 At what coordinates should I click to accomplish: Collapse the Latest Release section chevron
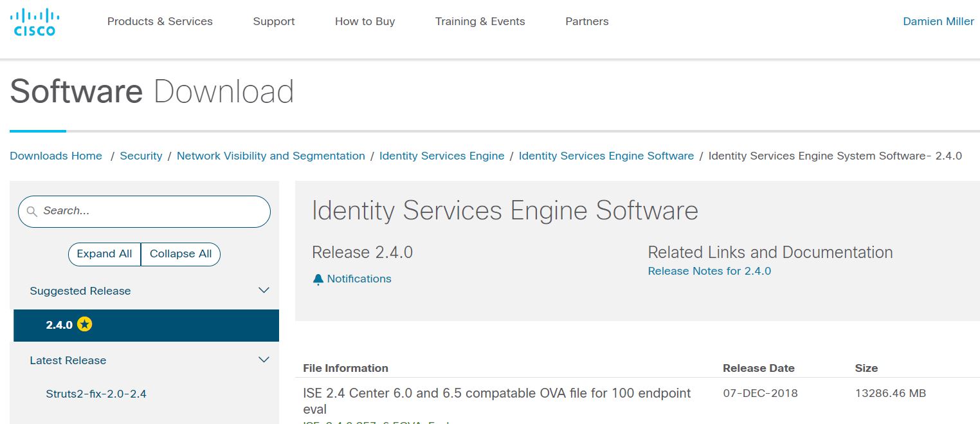pos(264,360)
